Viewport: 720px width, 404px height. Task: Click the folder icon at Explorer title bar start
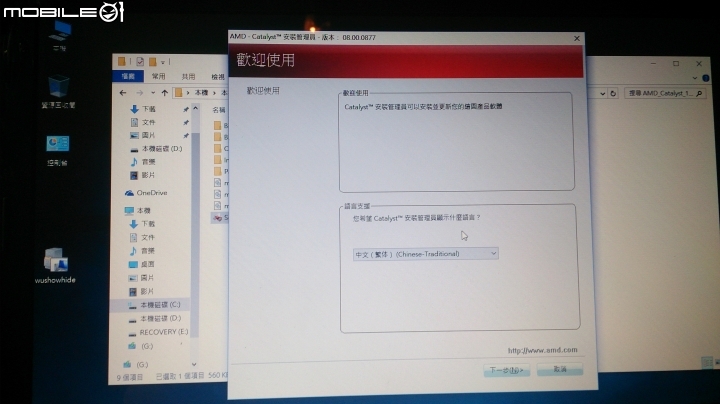(x=122, y=62)
